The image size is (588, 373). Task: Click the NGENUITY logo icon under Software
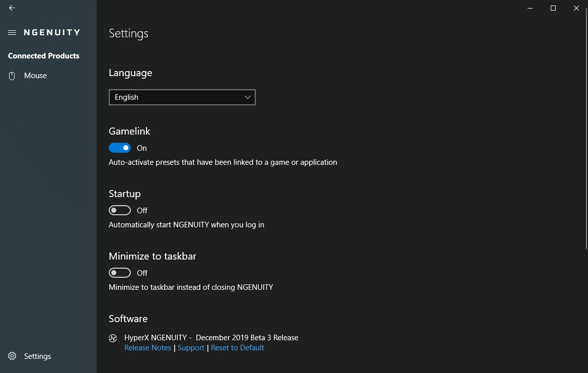[x=113, y=338]
